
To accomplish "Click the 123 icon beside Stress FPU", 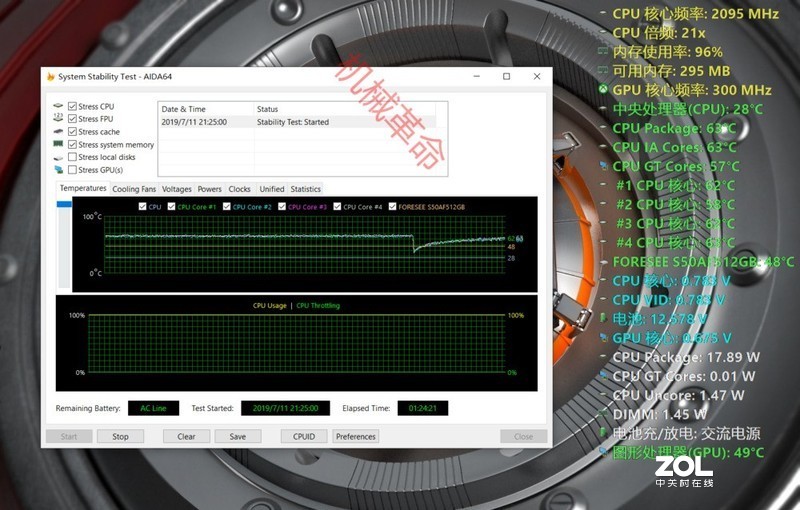I will [x=58, y=118].
